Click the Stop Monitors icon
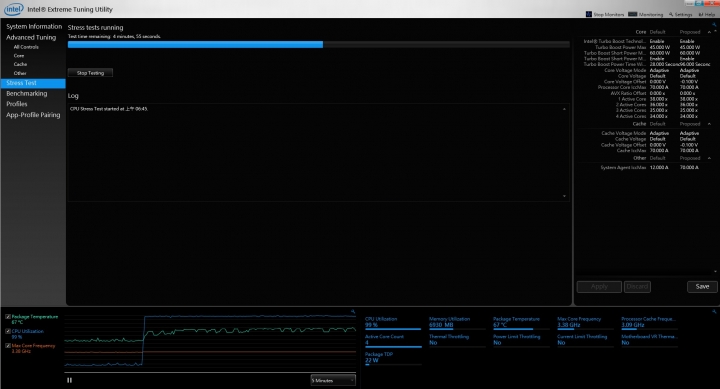The image size is (720, 389). 589,14
